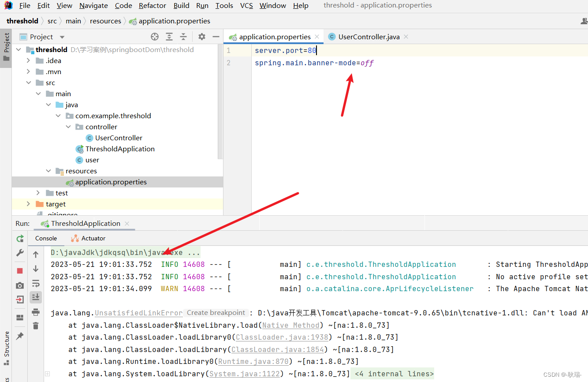This screenshot has height=382, width=588.
Task: Collapse the java folder
Action: point(48,105)
